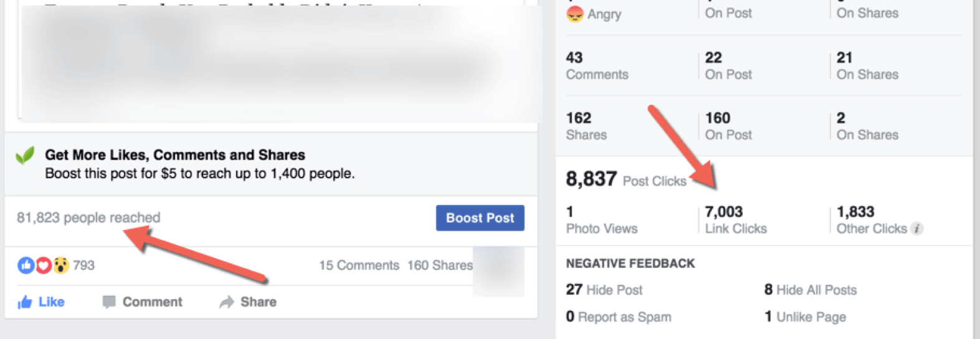Click the Comment speech bubble icon

(x=108, y=302)
